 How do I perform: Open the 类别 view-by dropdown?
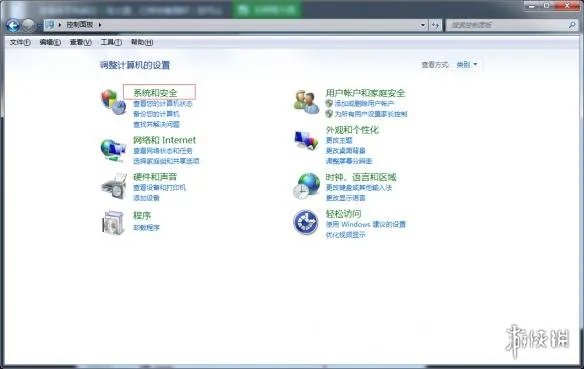(467, 65)
